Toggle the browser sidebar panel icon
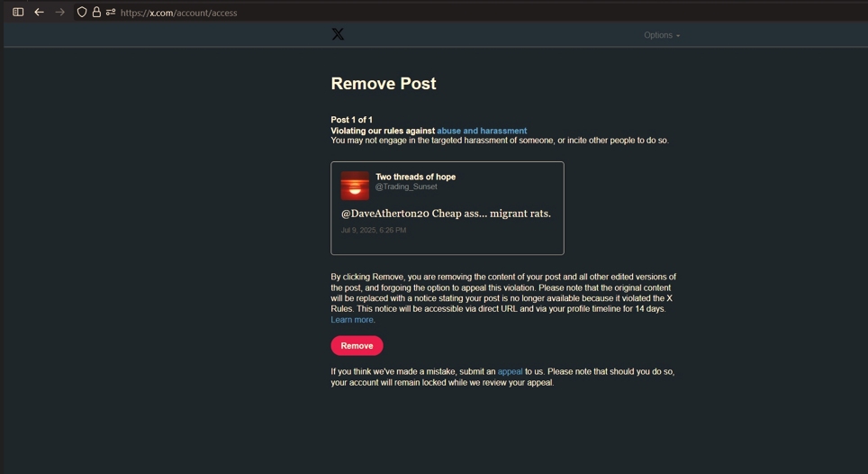The height and width of the screenshot is (474, 868). pyautogui.click(x=18, y=13)
